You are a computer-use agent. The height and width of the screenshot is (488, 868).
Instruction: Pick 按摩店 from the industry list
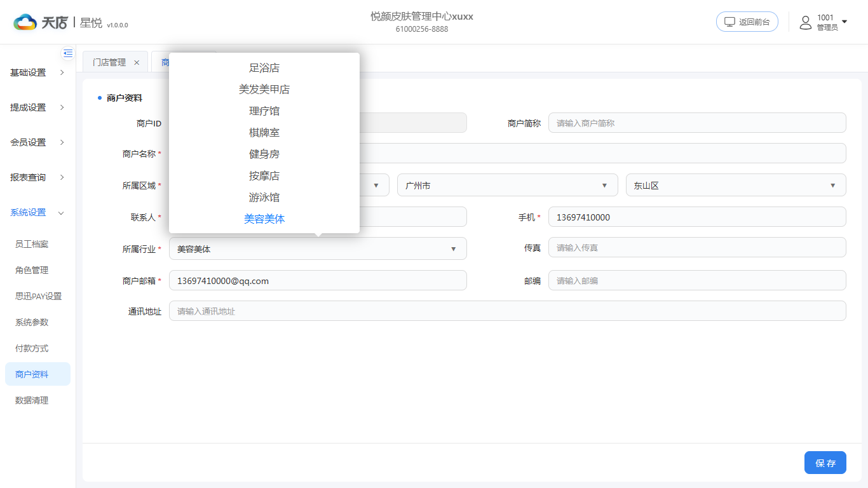click(264, 176)
